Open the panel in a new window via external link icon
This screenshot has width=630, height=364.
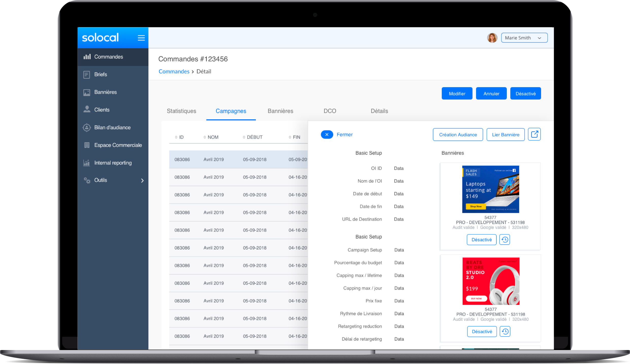[x=534, y=134]
